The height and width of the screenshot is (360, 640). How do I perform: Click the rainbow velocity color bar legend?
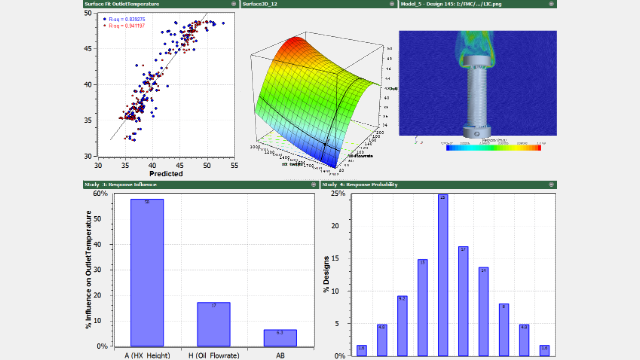(493, 148)
